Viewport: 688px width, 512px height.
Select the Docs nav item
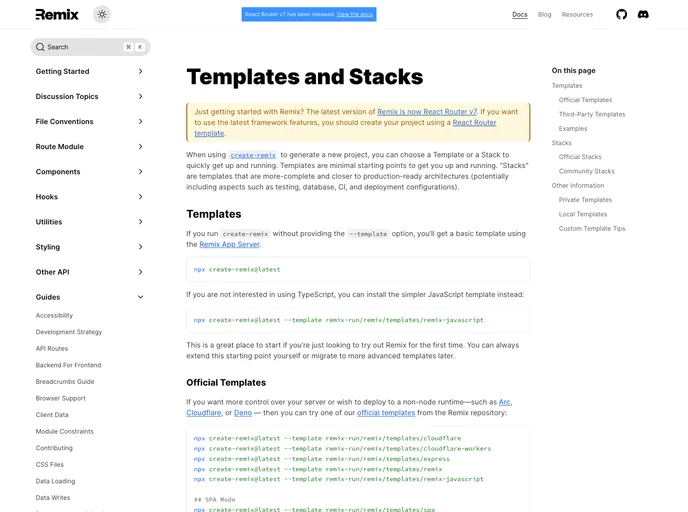(x=519, y=14)
